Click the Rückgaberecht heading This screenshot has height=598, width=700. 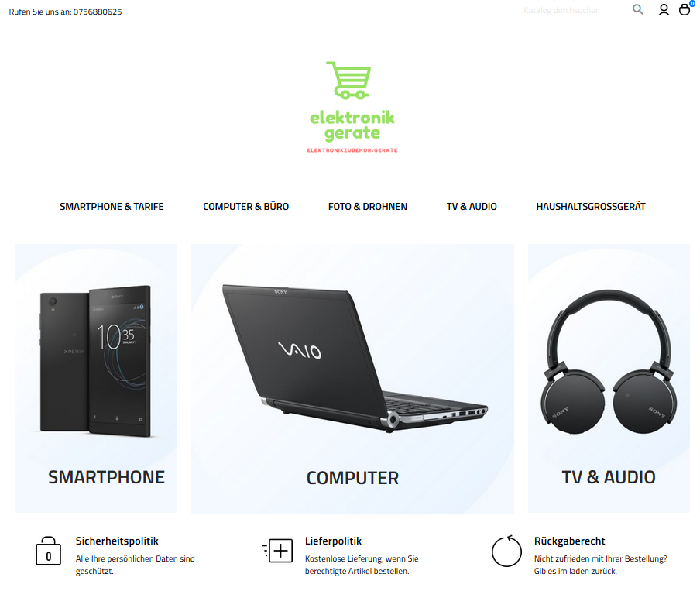click(x=570, y=541)
